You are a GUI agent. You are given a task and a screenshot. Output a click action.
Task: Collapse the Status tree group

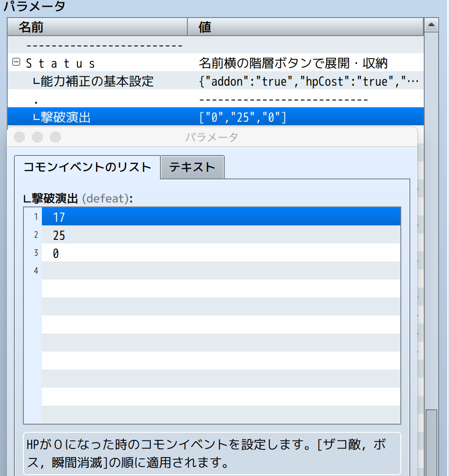click(16, 63)
